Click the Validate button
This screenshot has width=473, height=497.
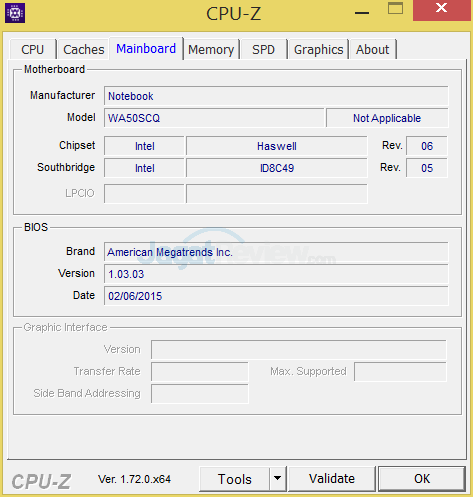(x=332, y=479)
